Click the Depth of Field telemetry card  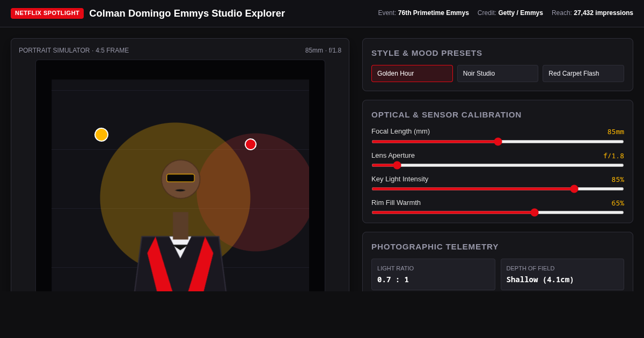click(562, 275)
